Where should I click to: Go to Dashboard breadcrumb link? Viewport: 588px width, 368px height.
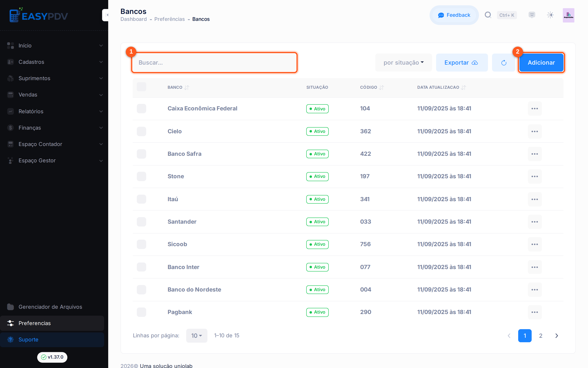coord(134,19)
